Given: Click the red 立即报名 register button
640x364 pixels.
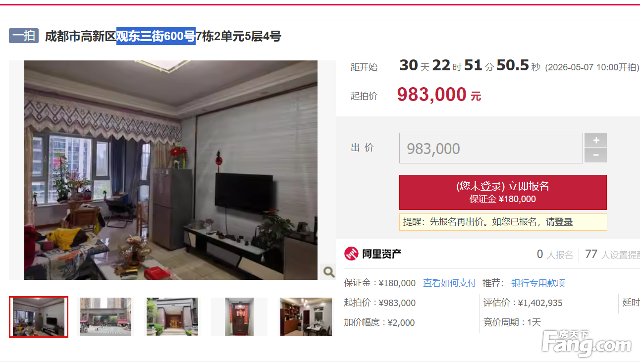Looking at the screenshot, I should 503,192.
